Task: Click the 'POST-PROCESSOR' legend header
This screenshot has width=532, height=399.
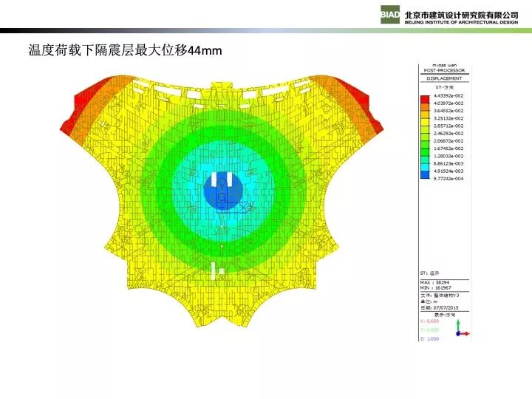Action: click(444, 70)
